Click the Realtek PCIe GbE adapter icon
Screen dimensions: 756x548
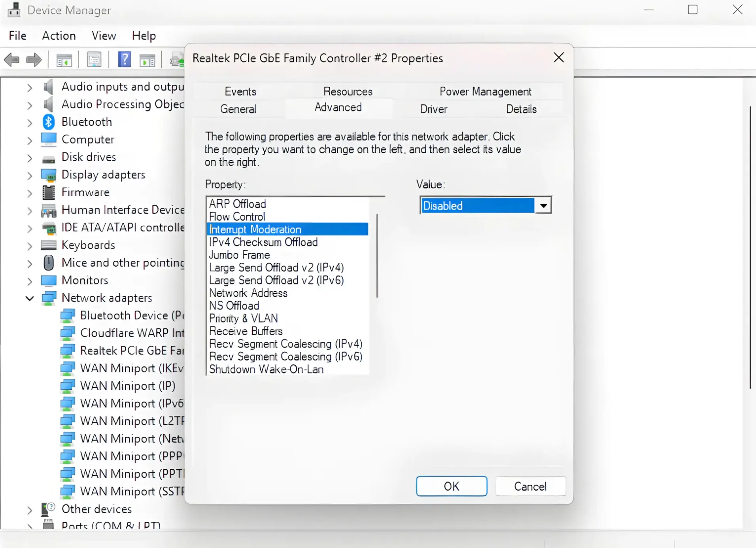68,351
